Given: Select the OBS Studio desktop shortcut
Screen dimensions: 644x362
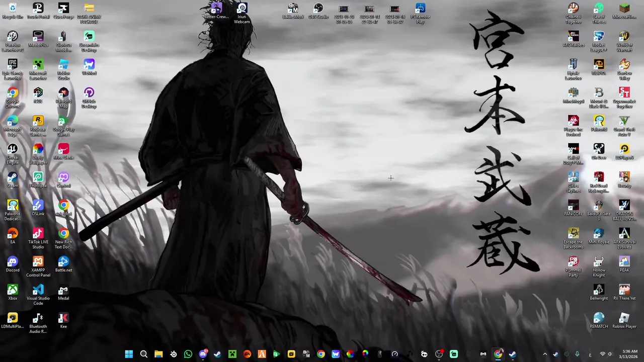Looking at the screenshot, I should pyautogui.click(x=318, y=11).
